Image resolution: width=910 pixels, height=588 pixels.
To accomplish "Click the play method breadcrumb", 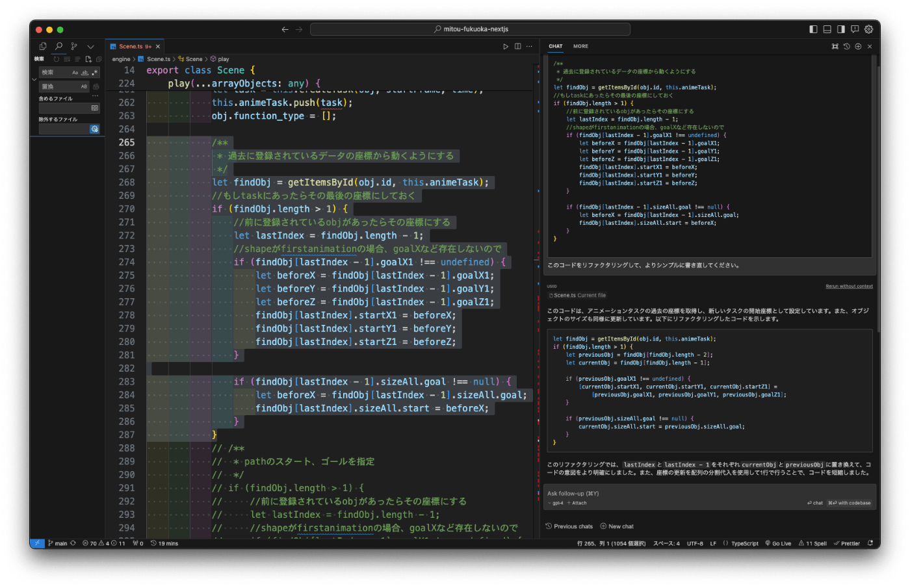I will (220, 59).
